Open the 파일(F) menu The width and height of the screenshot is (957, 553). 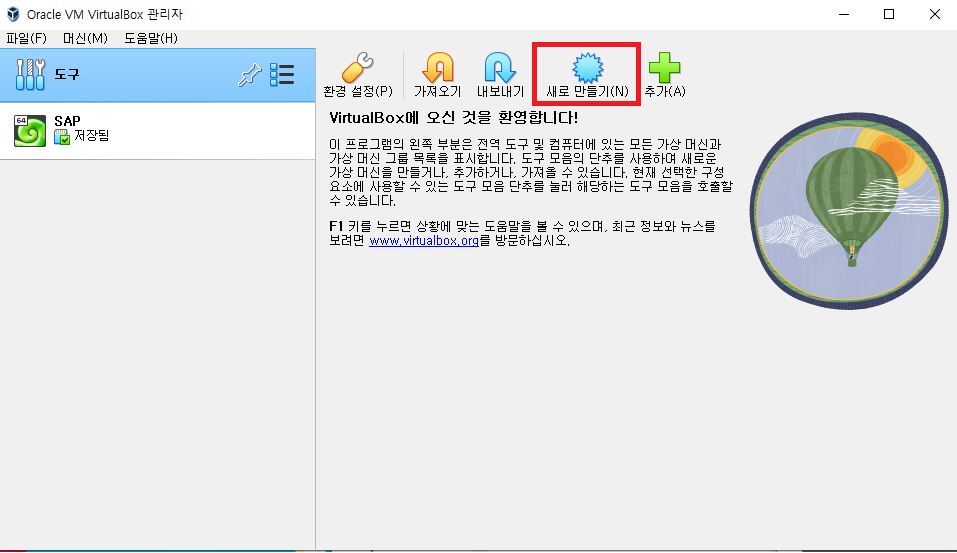click(26, 38)
